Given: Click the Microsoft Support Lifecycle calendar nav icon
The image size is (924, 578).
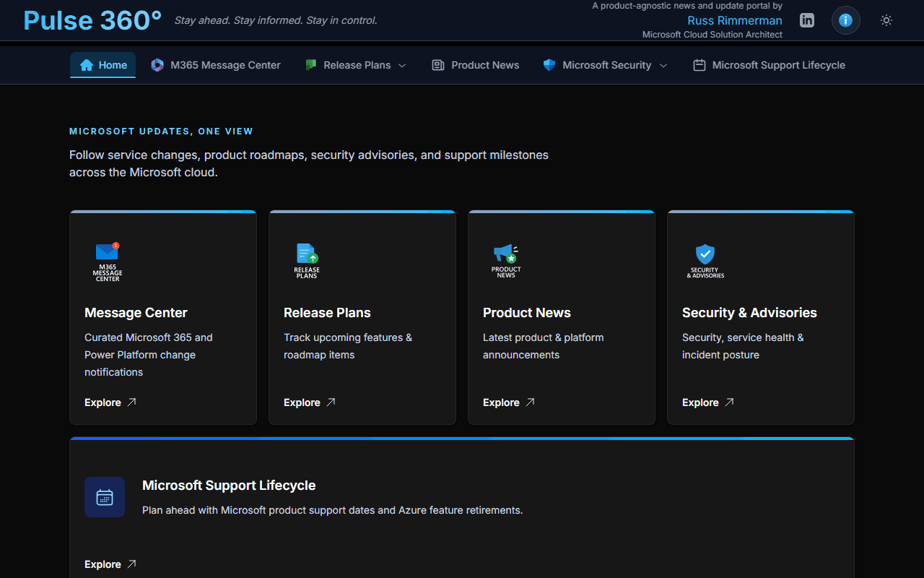Looking at the screenshot, I should click(699, 65).
